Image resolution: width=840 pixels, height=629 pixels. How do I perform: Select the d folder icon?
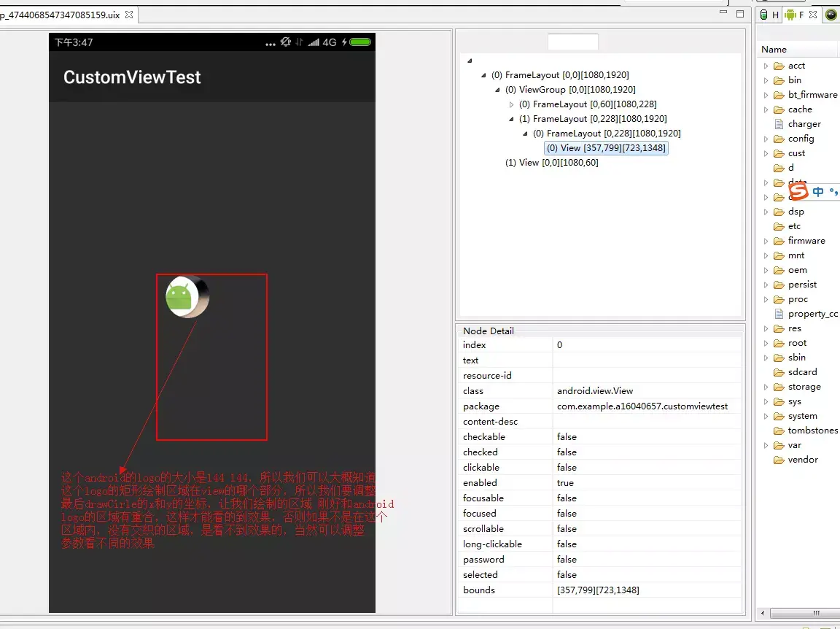pos(779,168)
